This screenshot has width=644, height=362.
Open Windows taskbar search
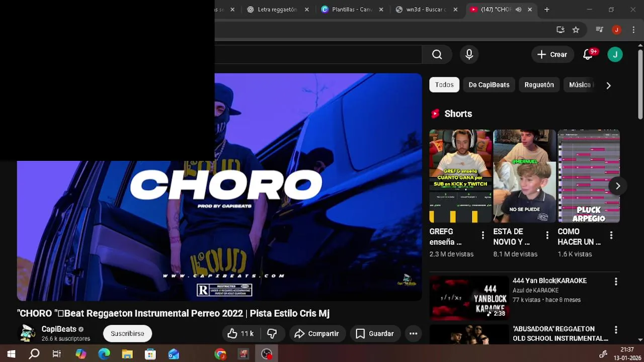tap(34, 354)
